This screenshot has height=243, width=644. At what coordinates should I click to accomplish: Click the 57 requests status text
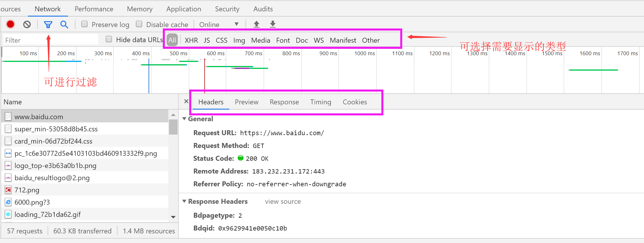tap(25, 231)
